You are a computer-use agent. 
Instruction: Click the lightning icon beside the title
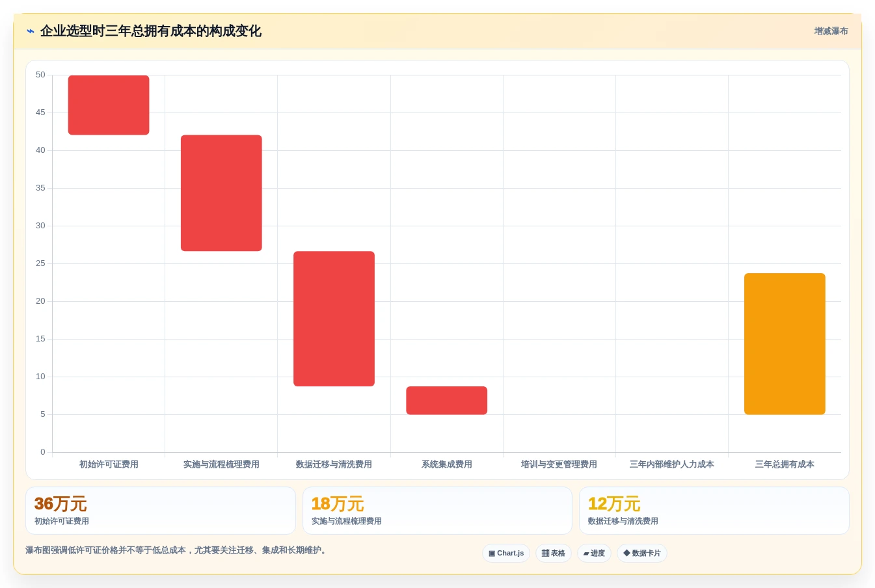click(x=31, y=31)
